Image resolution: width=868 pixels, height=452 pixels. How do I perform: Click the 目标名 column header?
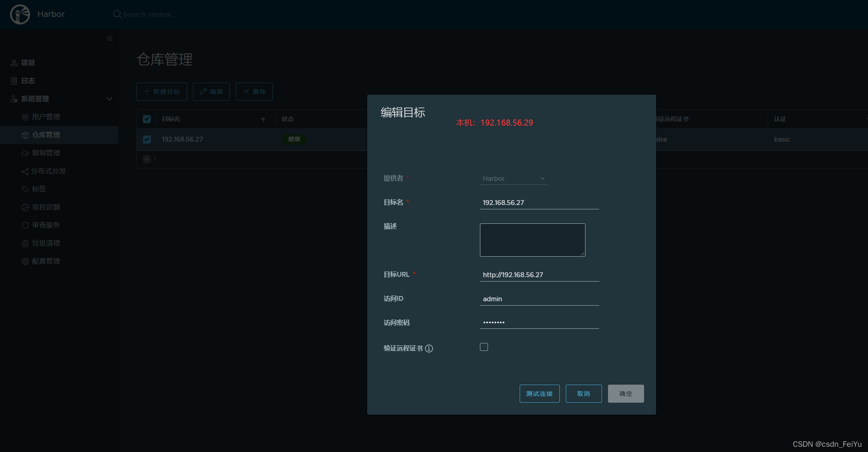(171, 119)
